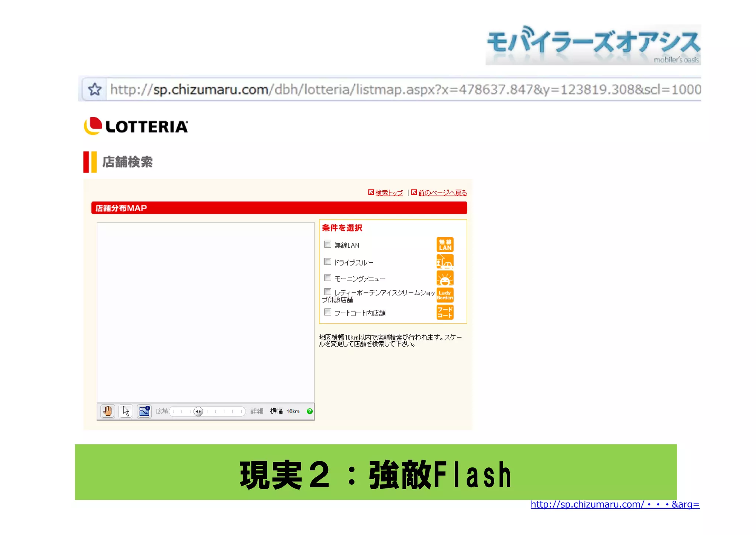Toggle the レディーボーデンアイスクリーム checkbox
The width and height of the screenshot is (756, 535).
point(327,292)
